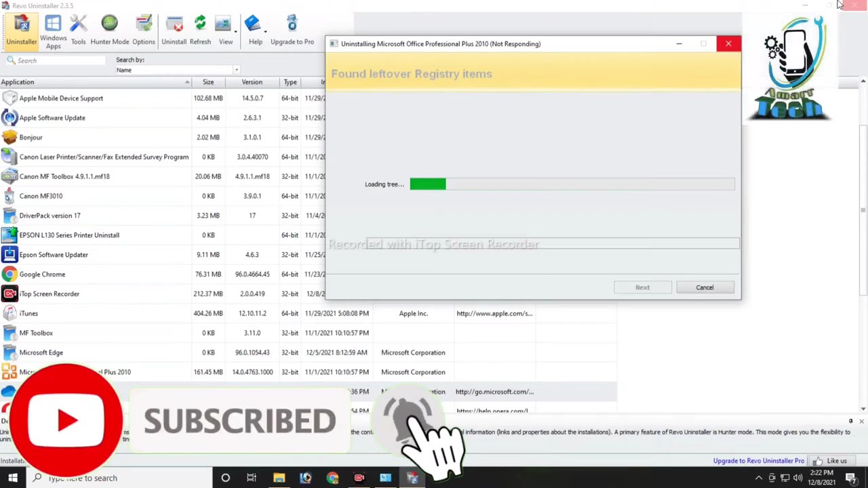
Task: Show hidden system tray icons
Action: [758, 478]
